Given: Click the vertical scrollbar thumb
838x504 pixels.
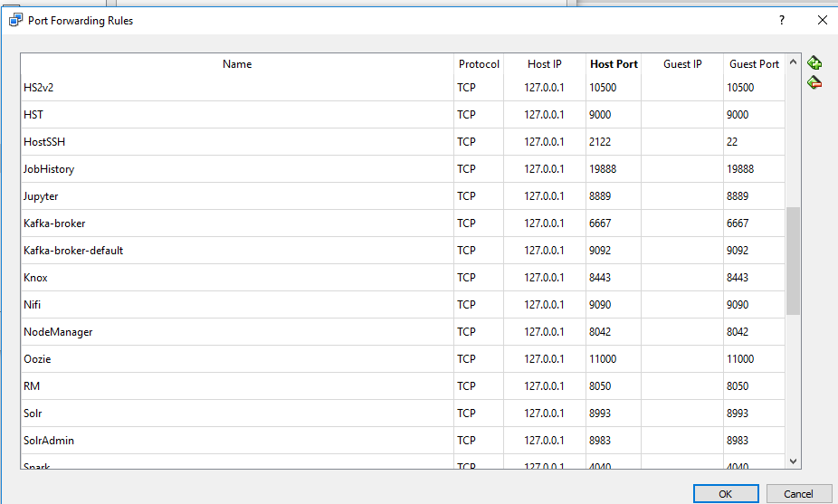Looking at the screenshot, I should [x=793, y=261].
